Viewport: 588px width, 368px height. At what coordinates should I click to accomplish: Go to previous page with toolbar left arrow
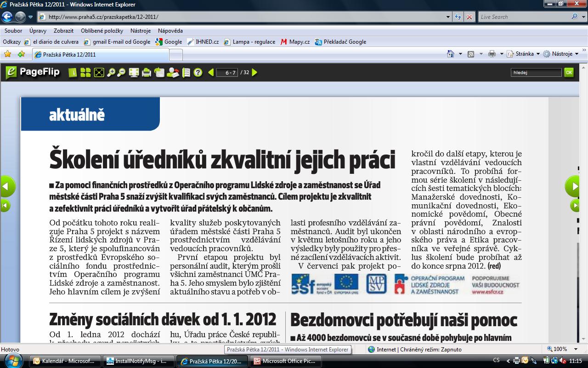[x=211, y=72]
